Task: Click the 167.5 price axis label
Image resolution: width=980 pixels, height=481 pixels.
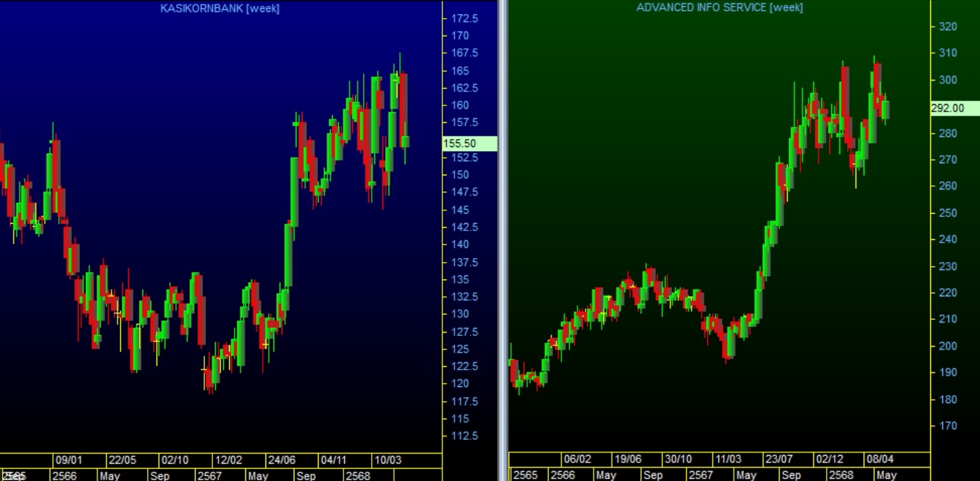Action: 465,53
